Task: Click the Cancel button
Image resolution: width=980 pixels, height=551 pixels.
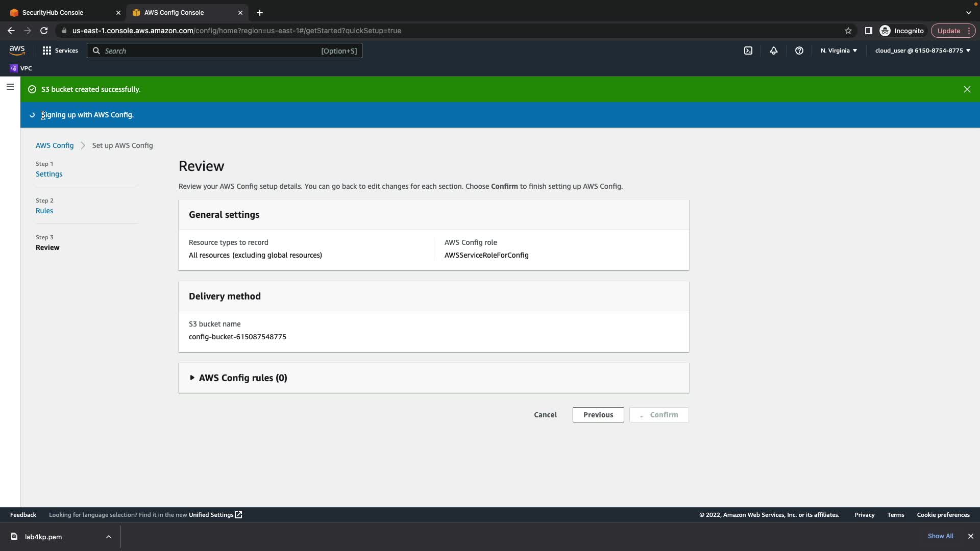Action: [545, 415]
